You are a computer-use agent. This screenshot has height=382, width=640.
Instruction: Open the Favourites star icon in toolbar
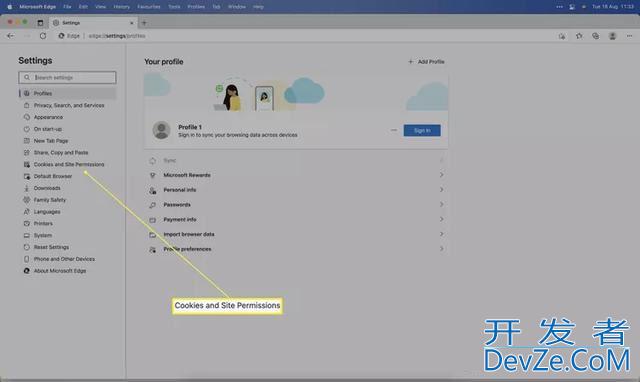pos(579,36)
